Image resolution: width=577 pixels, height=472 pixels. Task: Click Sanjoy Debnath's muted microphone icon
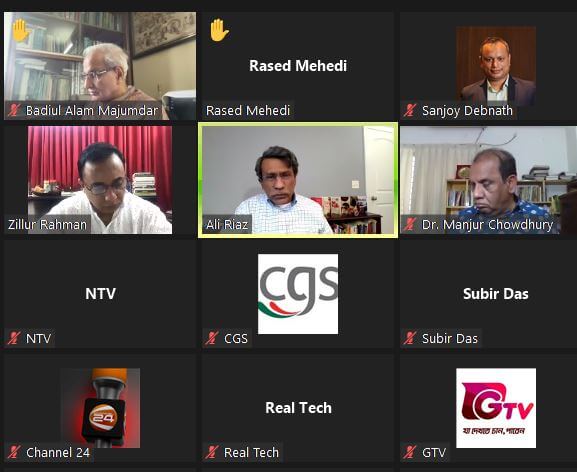[x=410, y=110]
